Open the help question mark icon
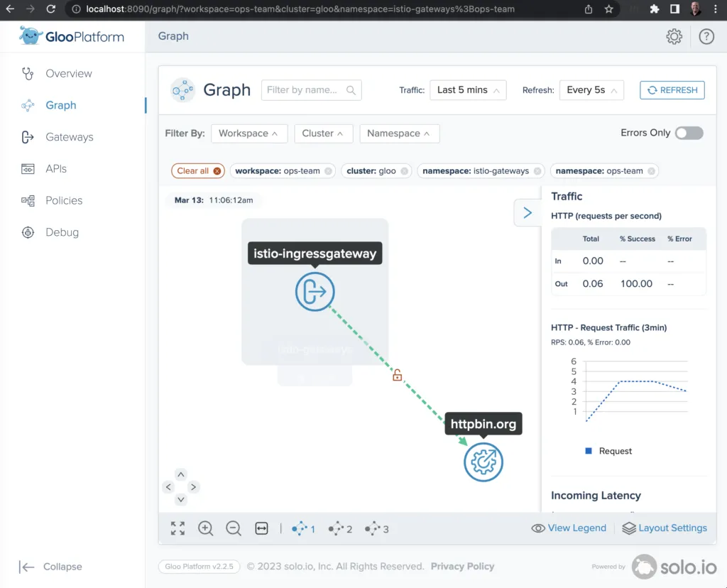Image resolution: width=727 pixels, height=588 pixels. point(706,37)
